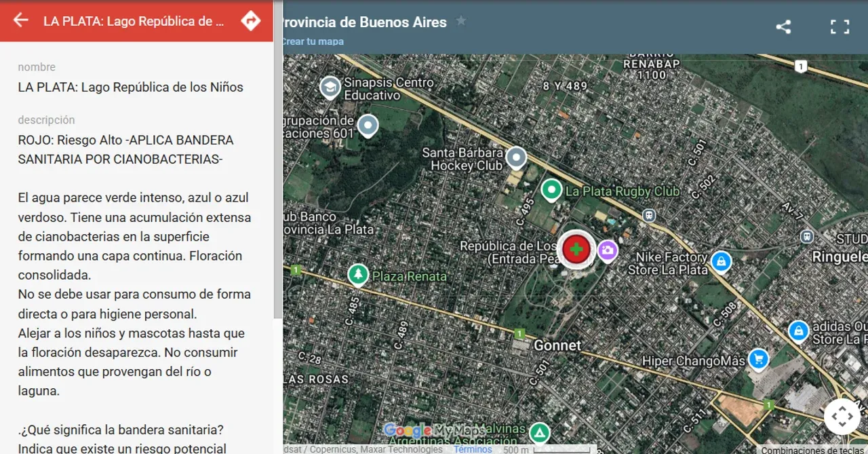Open directions with the red navigation icon
The height and width of the screenshot is (454, 868).
point(251,21)
